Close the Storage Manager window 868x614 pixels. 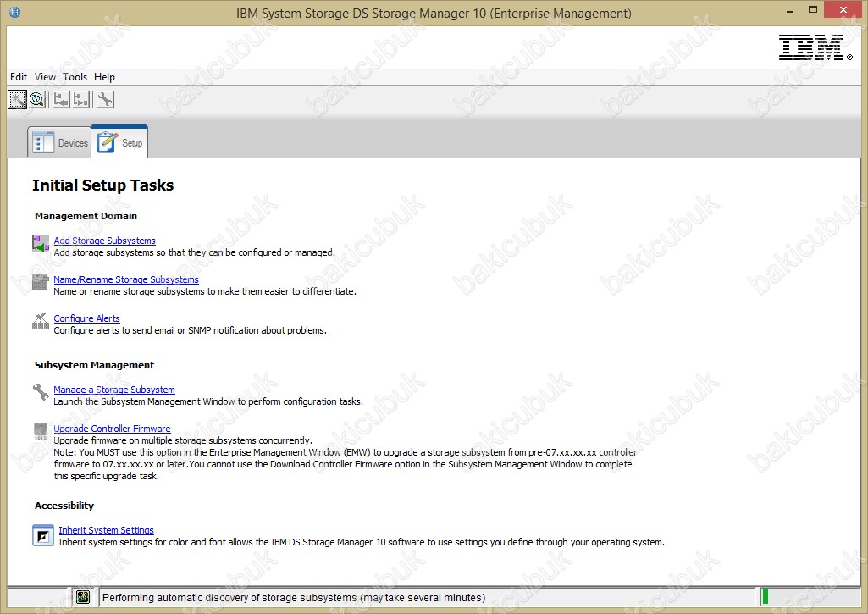(x=843, y=10)
